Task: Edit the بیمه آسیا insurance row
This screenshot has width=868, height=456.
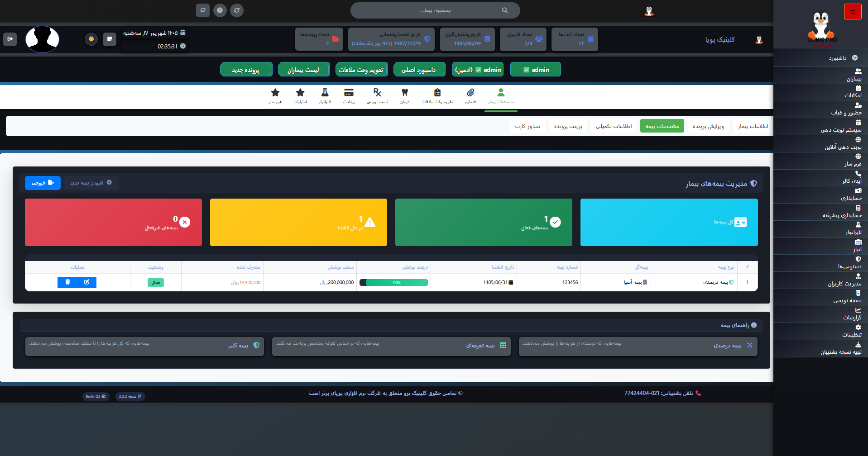Action: pos(86,282)
